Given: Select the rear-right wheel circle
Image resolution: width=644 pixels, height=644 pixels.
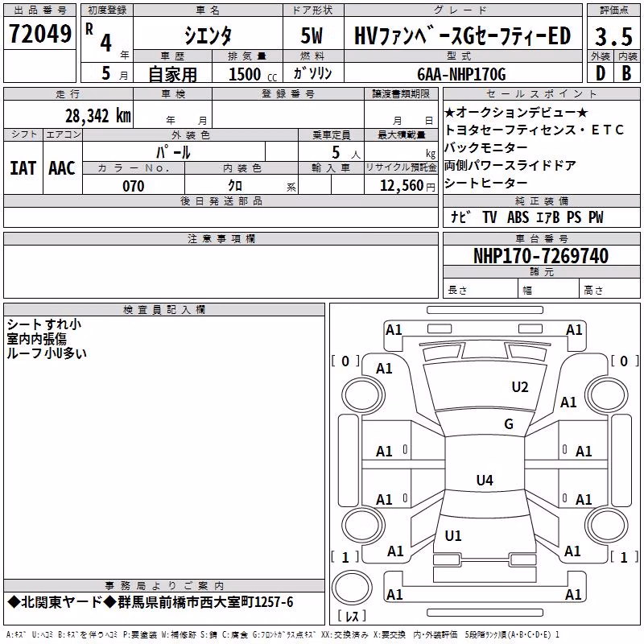Looking at the screenshot, I should [x=607, y=524].
